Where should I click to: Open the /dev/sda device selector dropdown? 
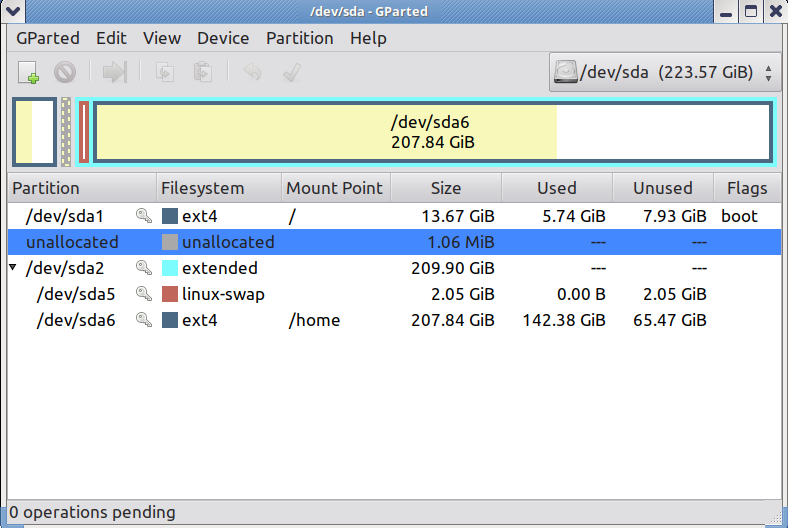point(664,72)
